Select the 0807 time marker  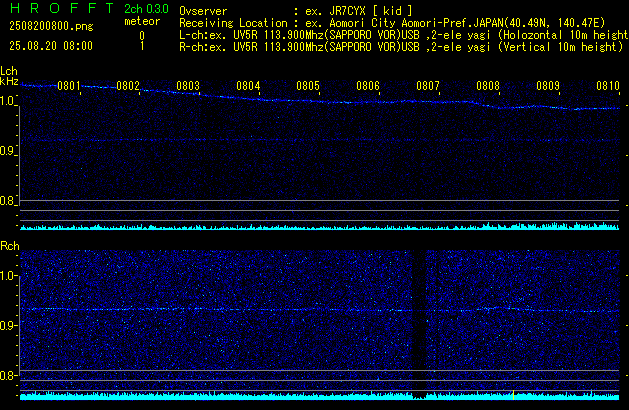coord(428,86)
